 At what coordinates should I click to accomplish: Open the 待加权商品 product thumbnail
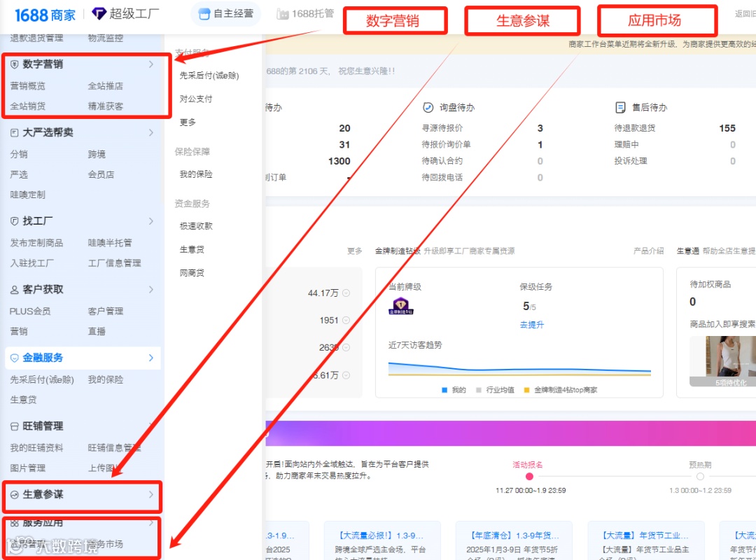[722, 361]
